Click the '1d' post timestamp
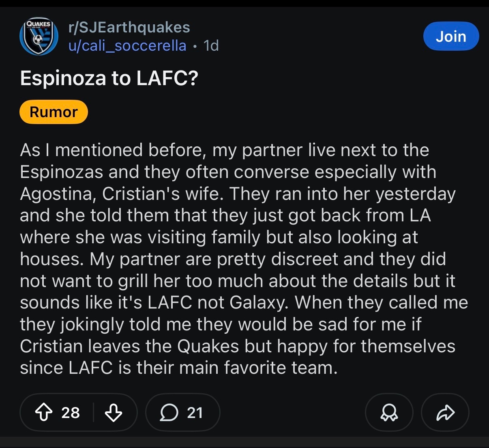This screenshot has width=489, height=448. [x=211, y=46]
